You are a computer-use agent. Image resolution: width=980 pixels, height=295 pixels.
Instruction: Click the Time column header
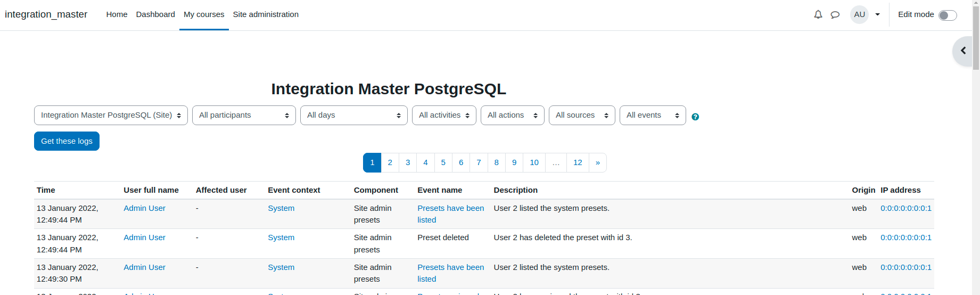pyautogui.click(x=46, y=190)
